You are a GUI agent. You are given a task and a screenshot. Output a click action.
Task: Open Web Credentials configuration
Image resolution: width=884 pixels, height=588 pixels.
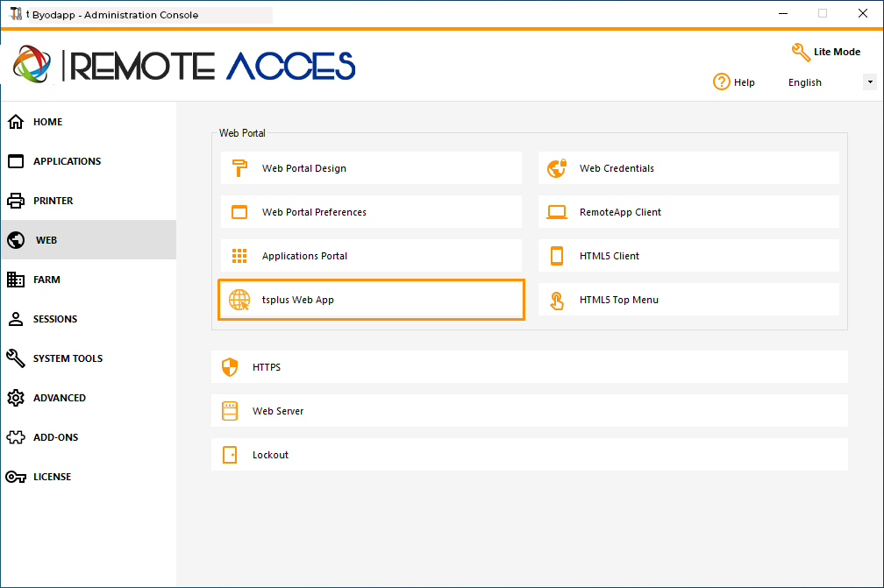tap(689, 168)
